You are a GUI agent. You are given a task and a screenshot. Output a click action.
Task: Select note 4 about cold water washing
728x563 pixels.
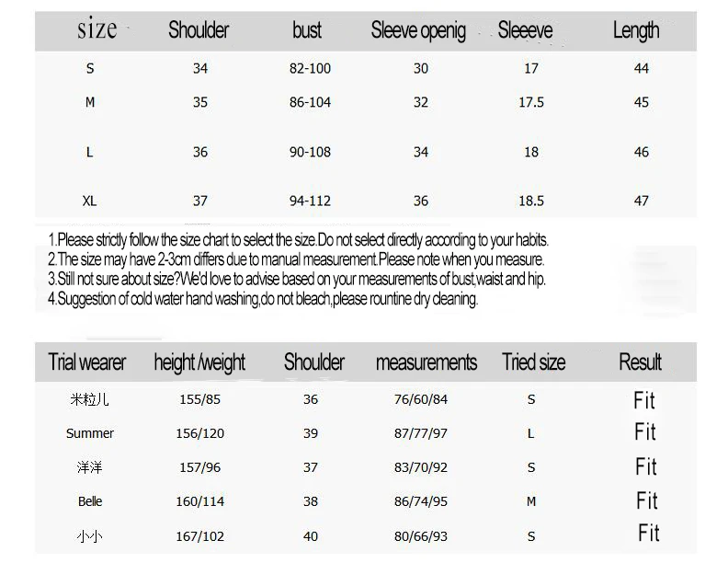pos(263,299)
